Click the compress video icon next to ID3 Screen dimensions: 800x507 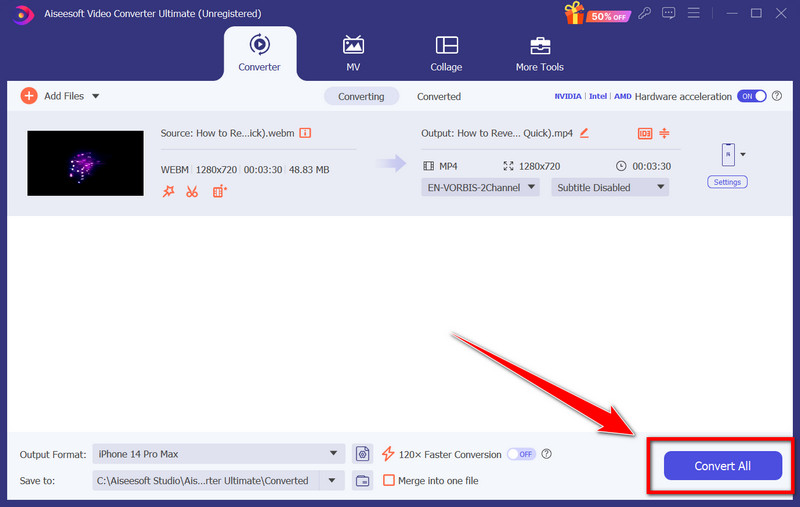(x=664, y=133)
